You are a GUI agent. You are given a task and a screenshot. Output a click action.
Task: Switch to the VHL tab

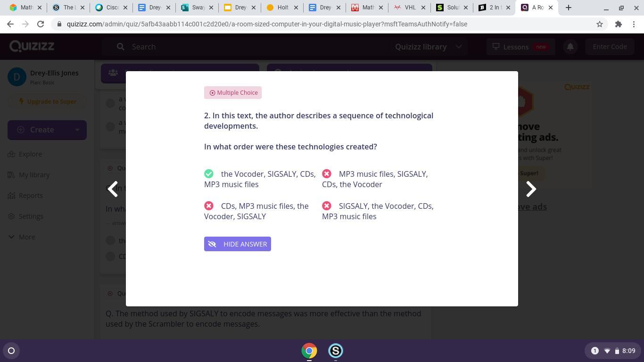(410, 8)
